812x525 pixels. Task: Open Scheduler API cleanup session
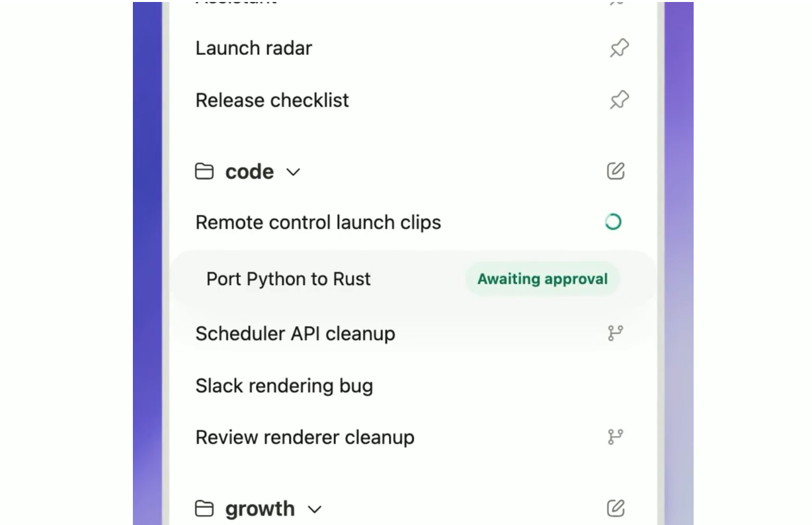click(415, 334)
